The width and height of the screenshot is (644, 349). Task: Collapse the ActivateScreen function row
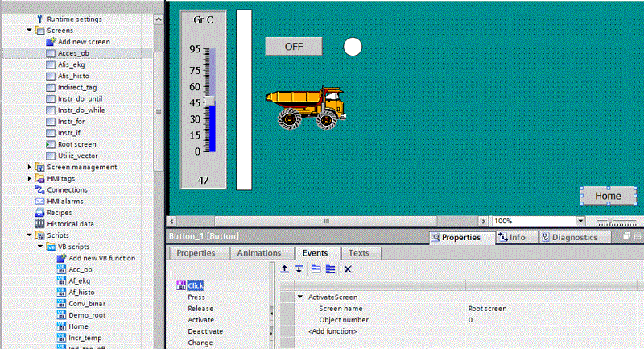300,297
